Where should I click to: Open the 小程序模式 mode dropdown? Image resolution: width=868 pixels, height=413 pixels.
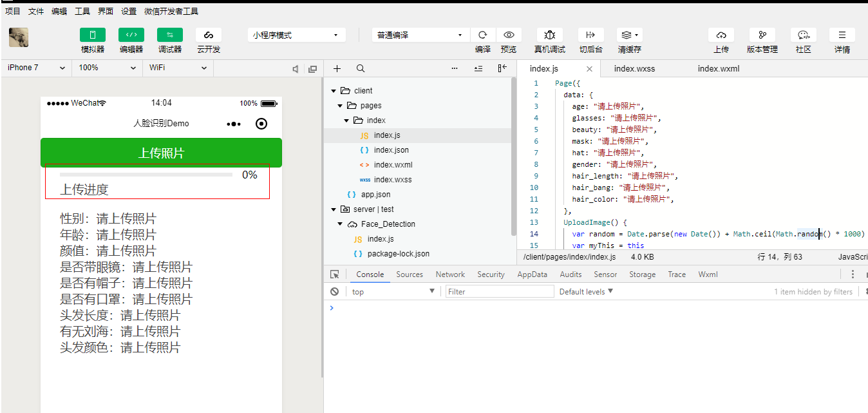296,35
